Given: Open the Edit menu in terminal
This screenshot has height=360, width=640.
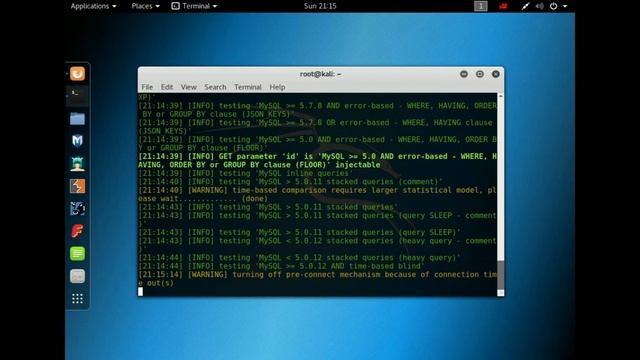Looking at the screenshot, I should [167, 87].
